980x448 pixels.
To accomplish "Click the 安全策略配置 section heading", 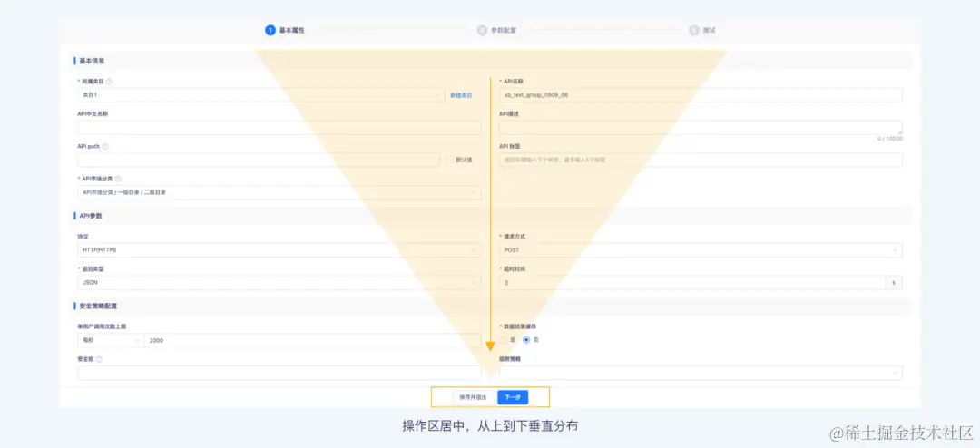I will (x=97, y=307).
